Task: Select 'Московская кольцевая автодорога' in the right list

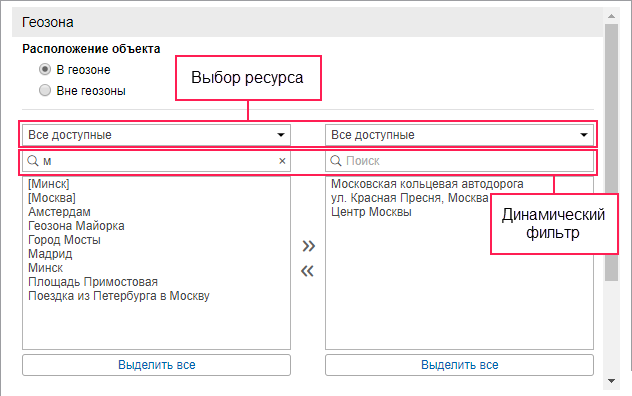Action: 427,184
